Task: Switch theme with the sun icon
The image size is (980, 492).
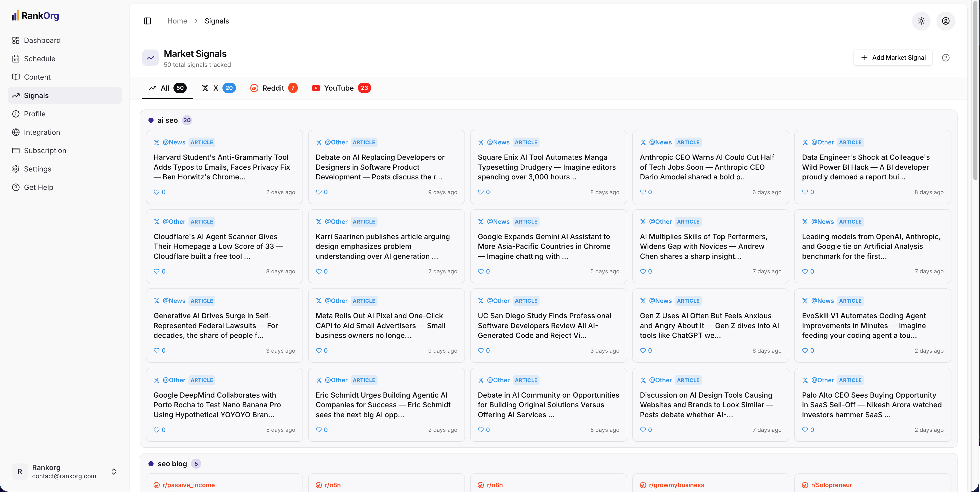Action: 921,21
